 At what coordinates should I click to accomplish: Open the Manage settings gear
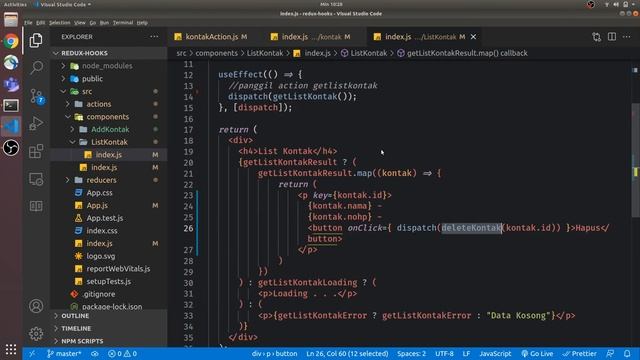coord(36,334)
